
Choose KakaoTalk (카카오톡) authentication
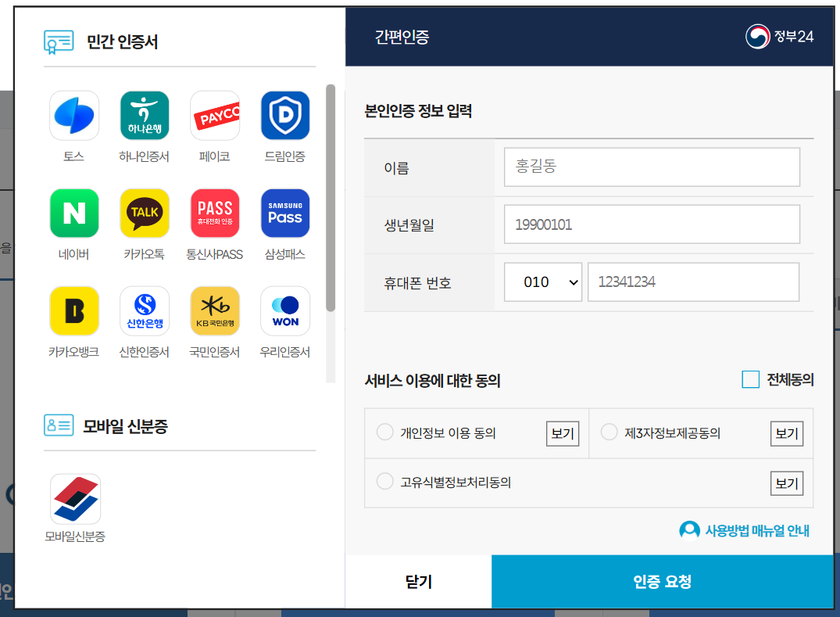click(145, 213)
